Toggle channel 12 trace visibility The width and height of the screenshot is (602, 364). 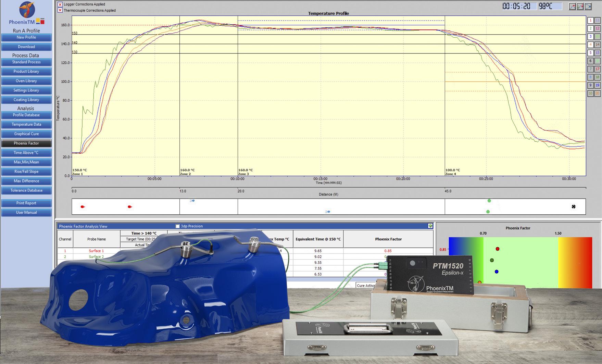click(598, 28)
